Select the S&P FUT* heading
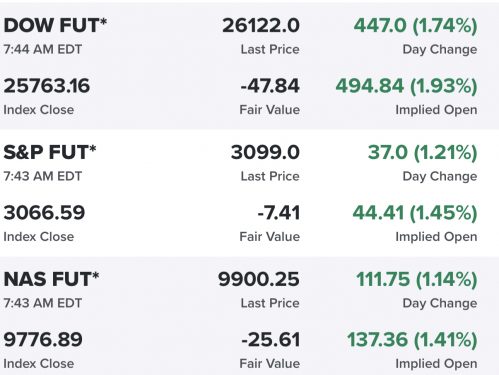Image resolution: width=499 pixels, height=375 pixels. pos(50,152)
